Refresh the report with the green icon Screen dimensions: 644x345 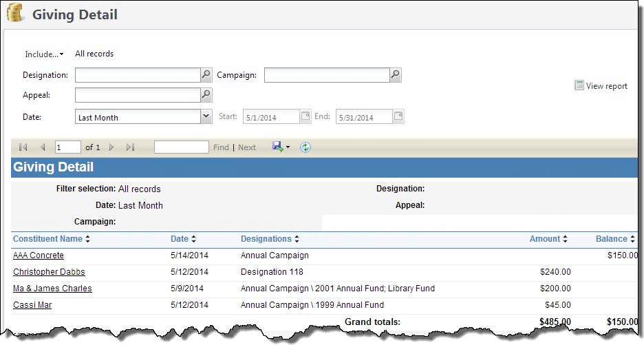[305, 147]
